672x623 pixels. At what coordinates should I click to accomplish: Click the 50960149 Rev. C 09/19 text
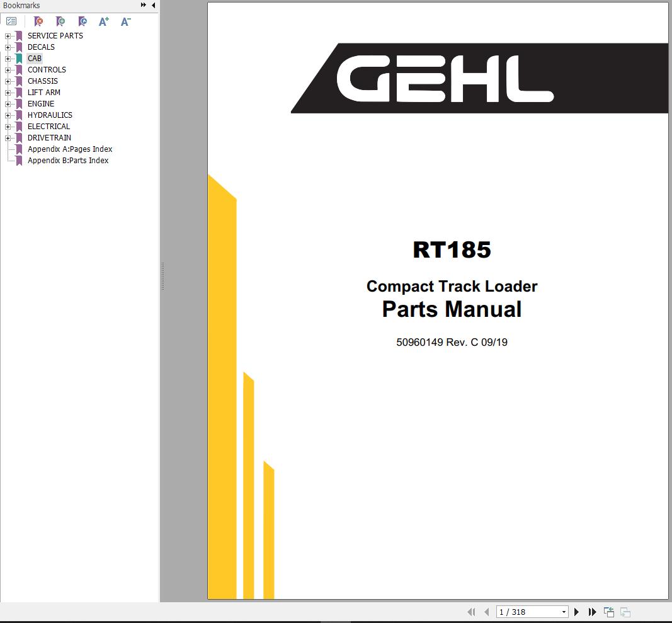452,342
